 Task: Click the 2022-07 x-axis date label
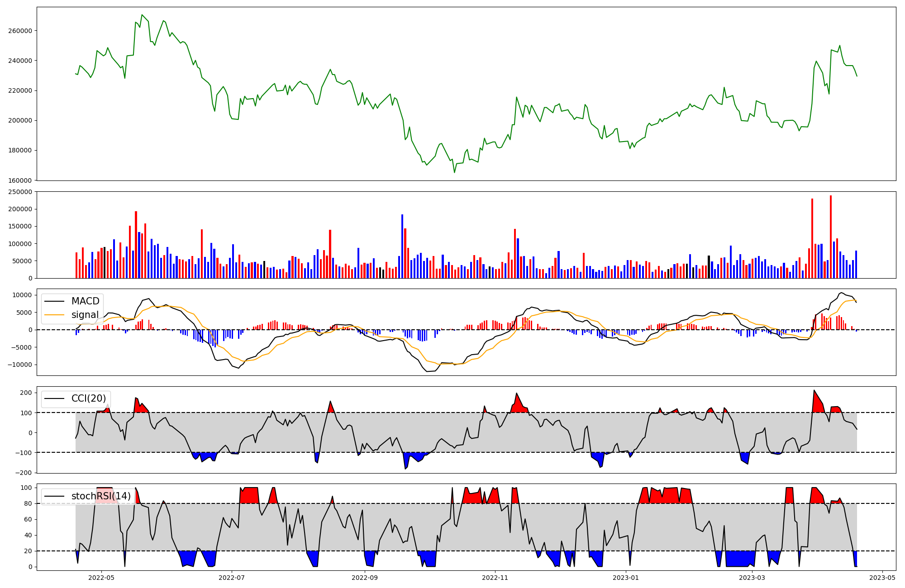[x=232, y=578]
